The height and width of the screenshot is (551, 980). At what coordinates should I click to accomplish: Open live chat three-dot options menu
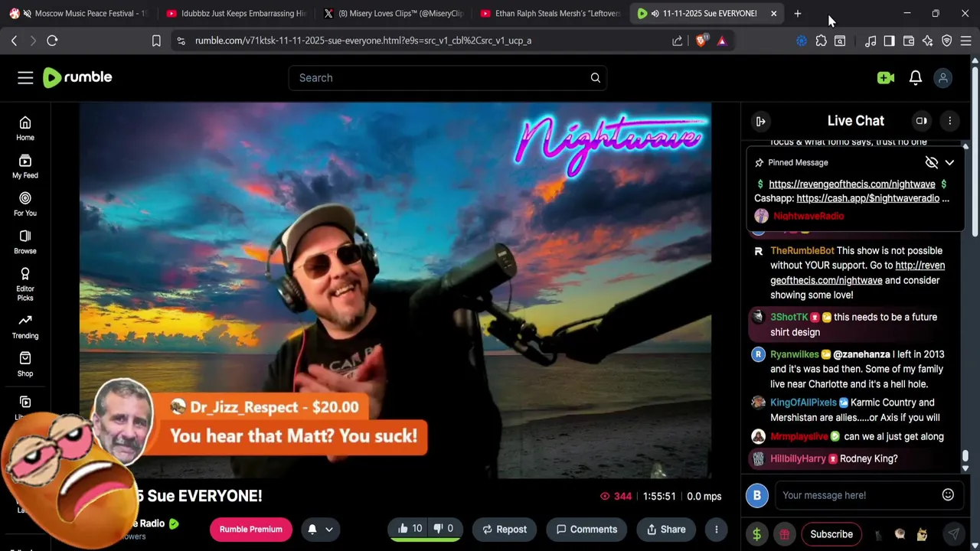tap(950, 121)
